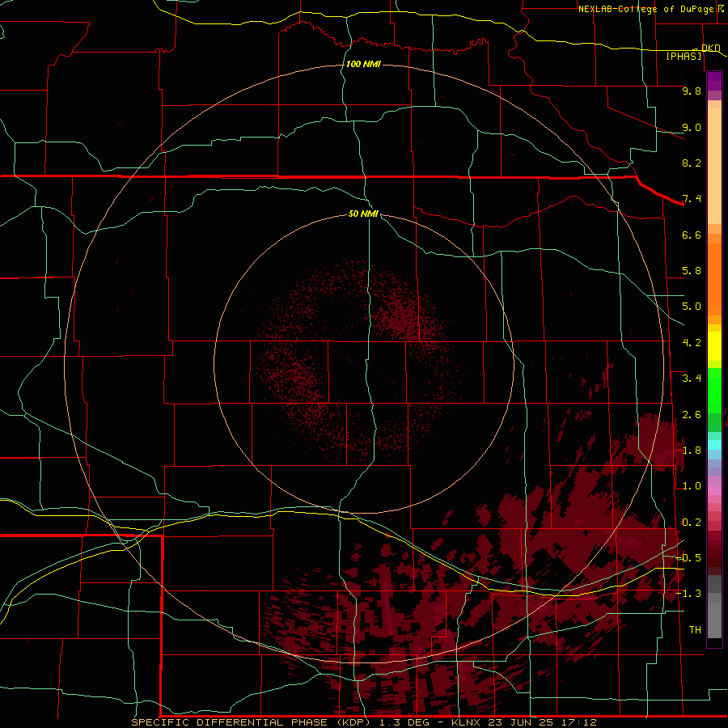Click the TH threshold label on scale
Image resolution: width=728 pixels, height=728 pixels.
(695, 630)
